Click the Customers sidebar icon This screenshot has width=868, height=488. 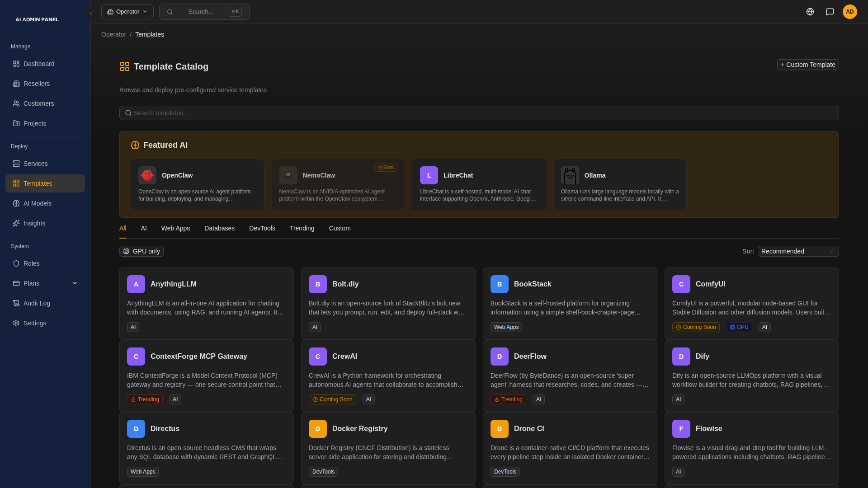pyautogui.click(x=16, y=103)
